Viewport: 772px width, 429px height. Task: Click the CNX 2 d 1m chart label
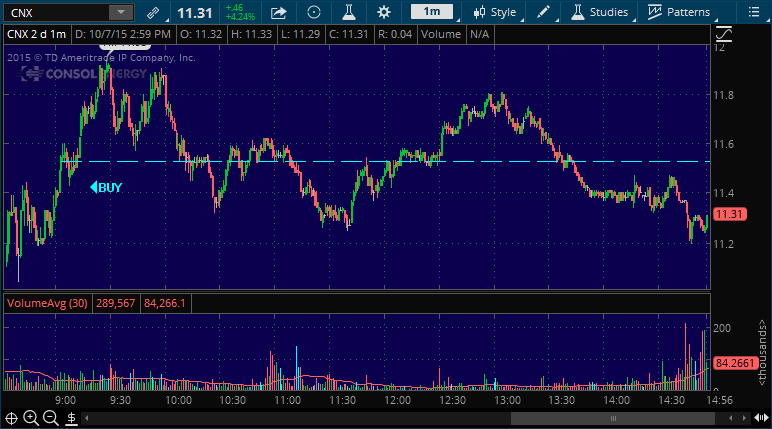click(x=36, y=34)
